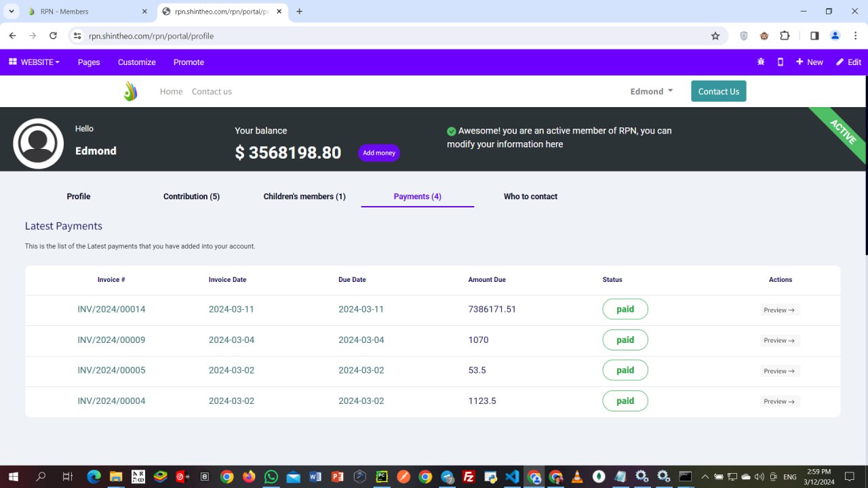The height and width of the screenshot is (488, 868).
Task: Click amount 7386171.51
Action: coord(492,309)
